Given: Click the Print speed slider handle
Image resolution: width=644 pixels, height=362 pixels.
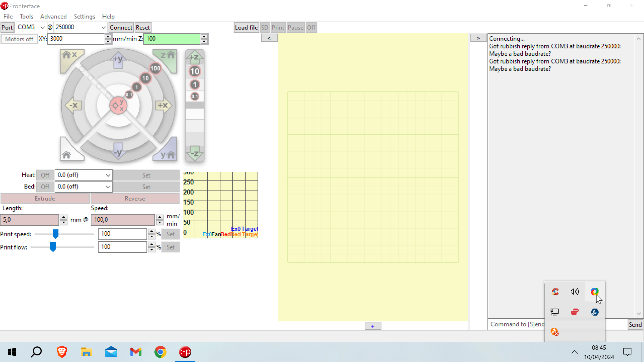Looking at the screenshot, I should coord(55,234).
